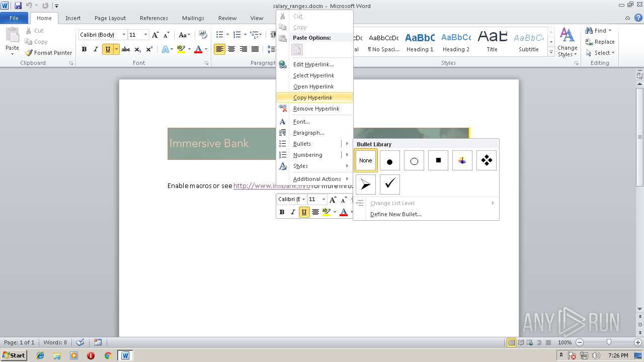Viewport: 644px width, 362px height.
Task: Click the zoom slider handle
Action: [x=609, y=342]
